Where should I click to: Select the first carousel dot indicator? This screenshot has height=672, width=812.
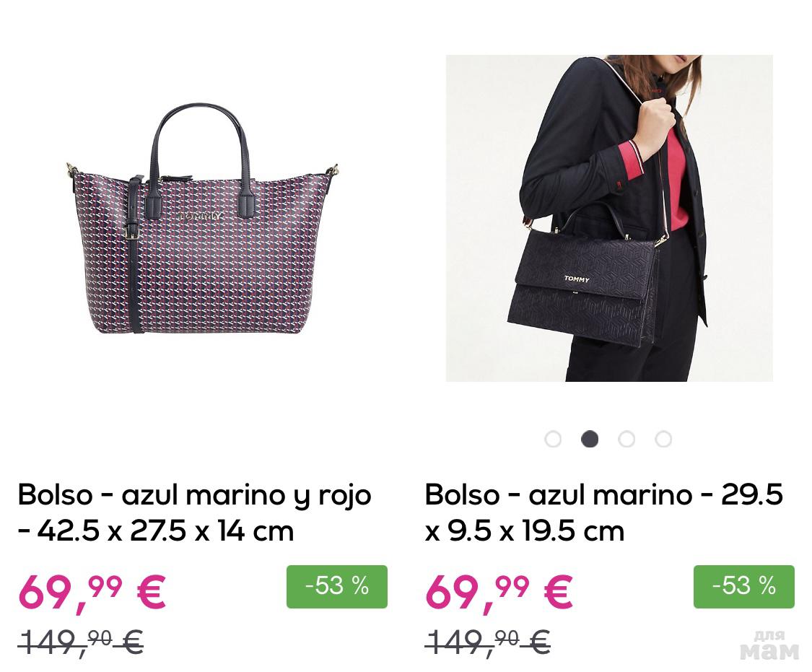553,439
